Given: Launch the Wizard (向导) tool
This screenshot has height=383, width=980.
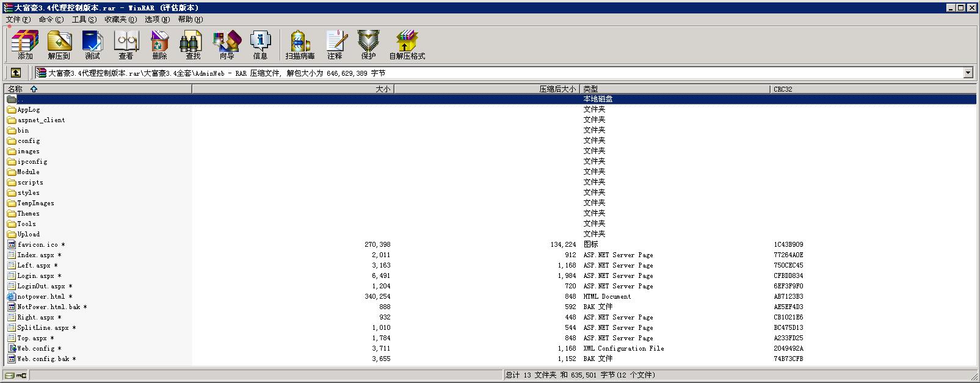Looking at the screenshot, I should 227,45.
